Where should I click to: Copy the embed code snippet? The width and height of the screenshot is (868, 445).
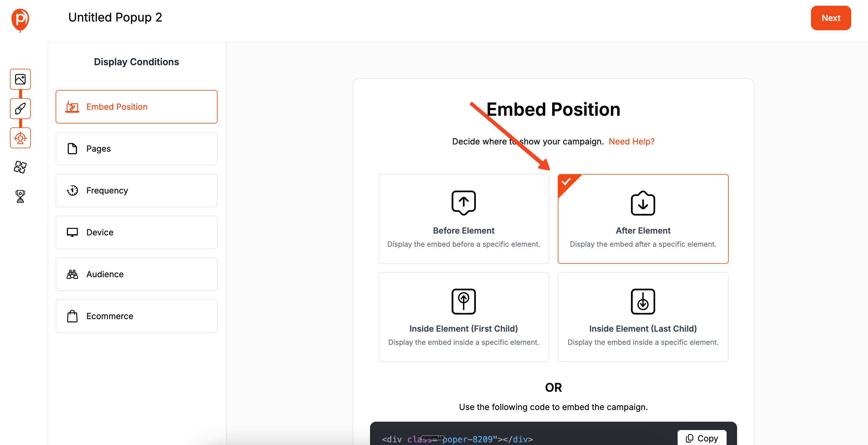click(702, 438)
